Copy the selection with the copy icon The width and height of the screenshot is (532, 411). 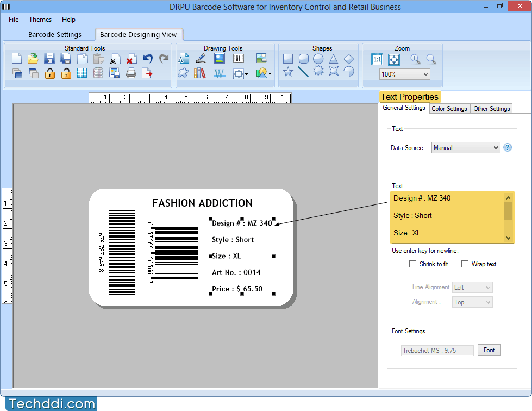[82, 59]
